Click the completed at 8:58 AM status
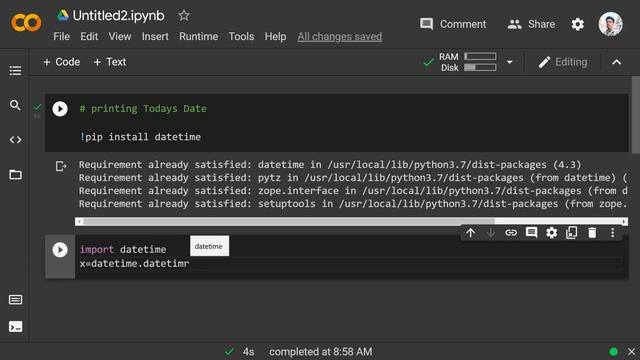This screenshot has height=360, width=640. tap(320, 352)
